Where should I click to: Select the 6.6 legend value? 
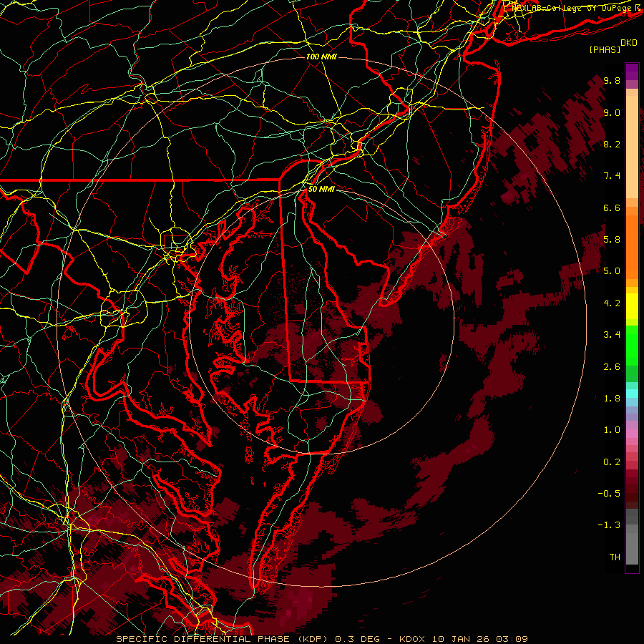pyautogui.click(x=612, y=208)
